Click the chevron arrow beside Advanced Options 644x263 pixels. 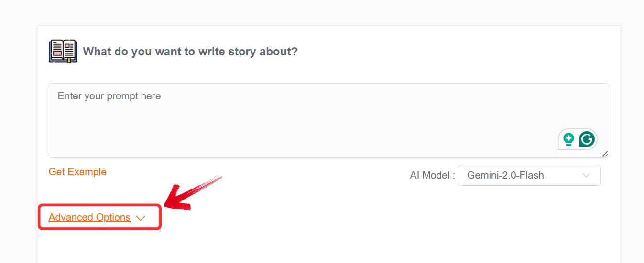140,218
